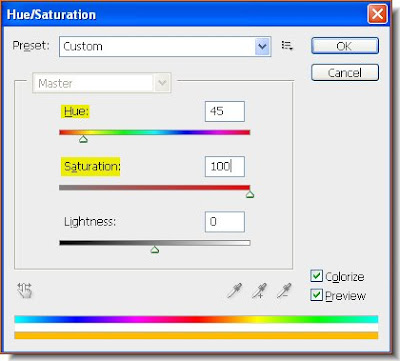Click the red saturation gradient track
The height and width of the screenshot is (361, 400).
(x=155, y=187)
